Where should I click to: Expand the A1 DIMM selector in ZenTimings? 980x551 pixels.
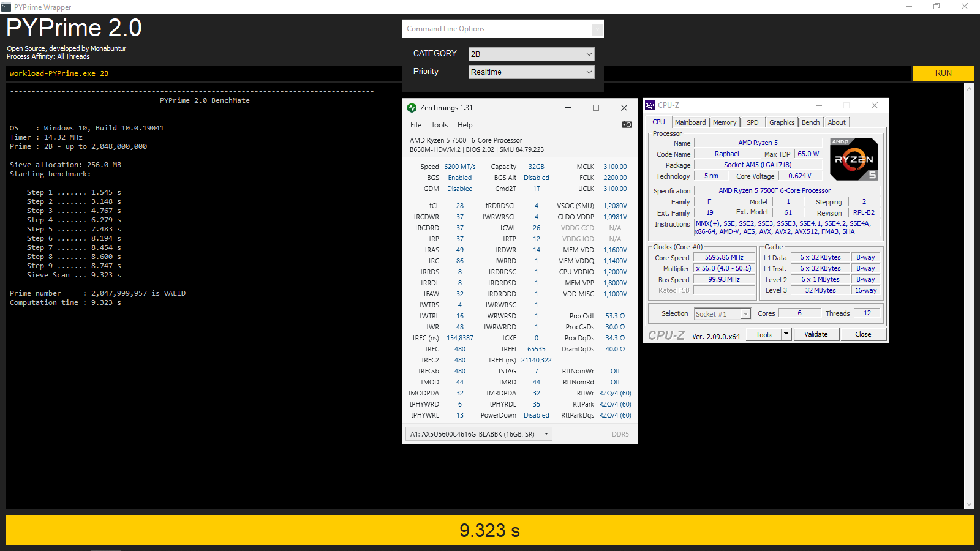479,434
